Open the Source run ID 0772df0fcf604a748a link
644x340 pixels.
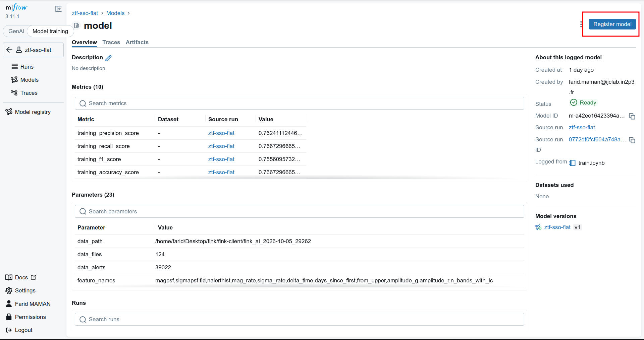597,139
